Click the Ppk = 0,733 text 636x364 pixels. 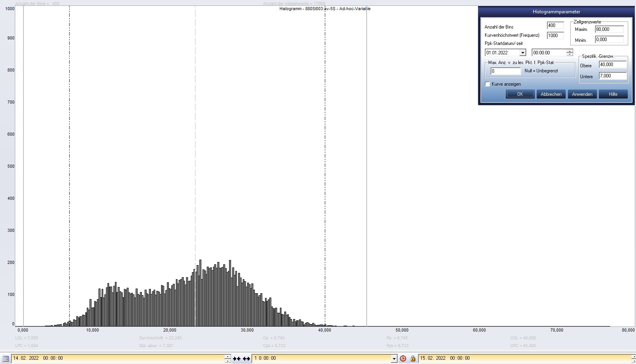click(398, 346)
